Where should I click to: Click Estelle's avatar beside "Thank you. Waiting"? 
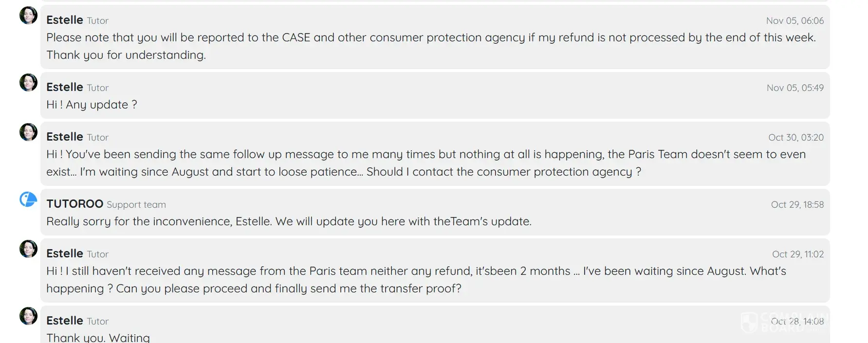(28, 316)
